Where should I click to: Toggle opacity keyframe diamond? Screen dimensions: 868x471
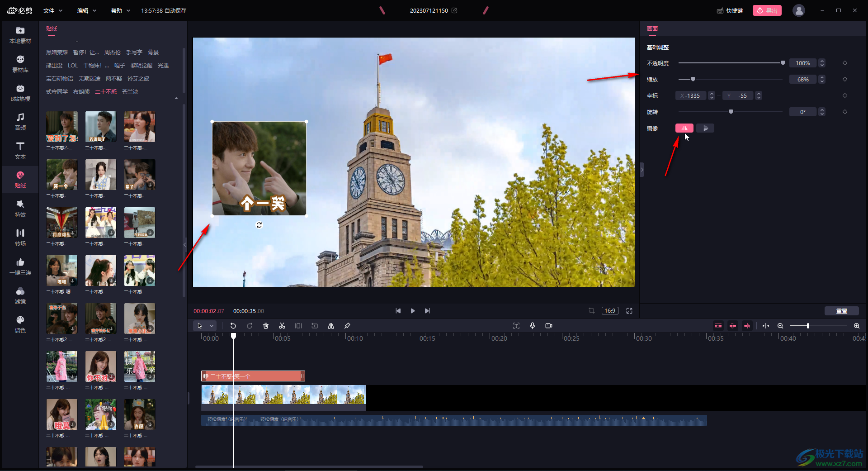[845, 63]
